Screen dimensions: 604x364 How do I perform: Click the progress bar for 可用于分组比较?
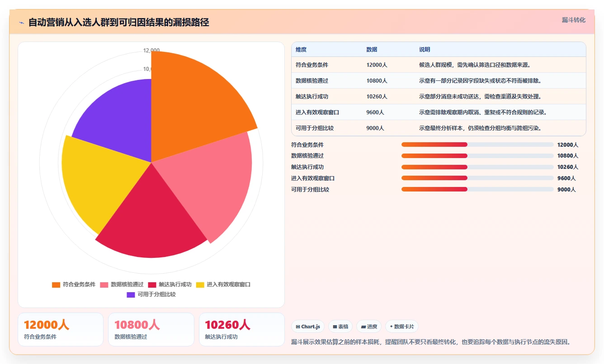coord(477,189)
